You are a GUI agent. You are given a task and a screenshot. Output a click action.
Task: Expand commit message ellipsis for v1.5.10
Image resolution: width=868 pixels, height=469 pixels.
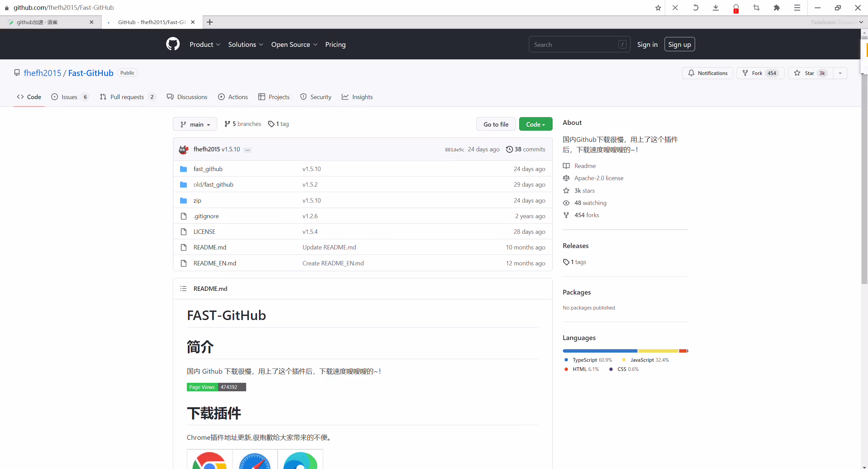point(248,150)
